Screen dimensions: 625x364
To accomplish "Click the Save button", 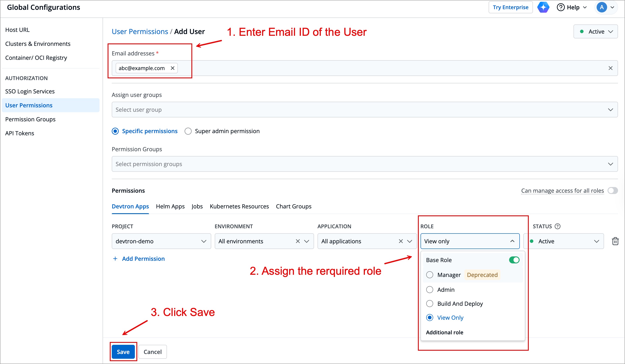I will point(123,352).
